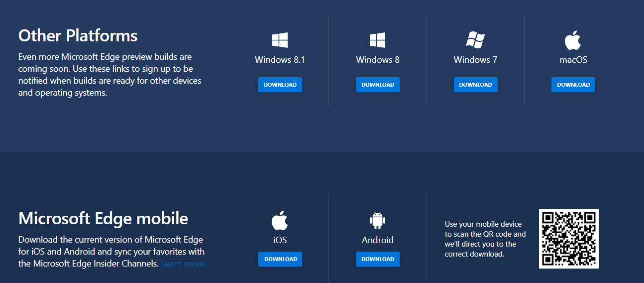The image size is (644, 283).
Task: Download Microsoft Edge for Android
Action: (x=378, y=259)
